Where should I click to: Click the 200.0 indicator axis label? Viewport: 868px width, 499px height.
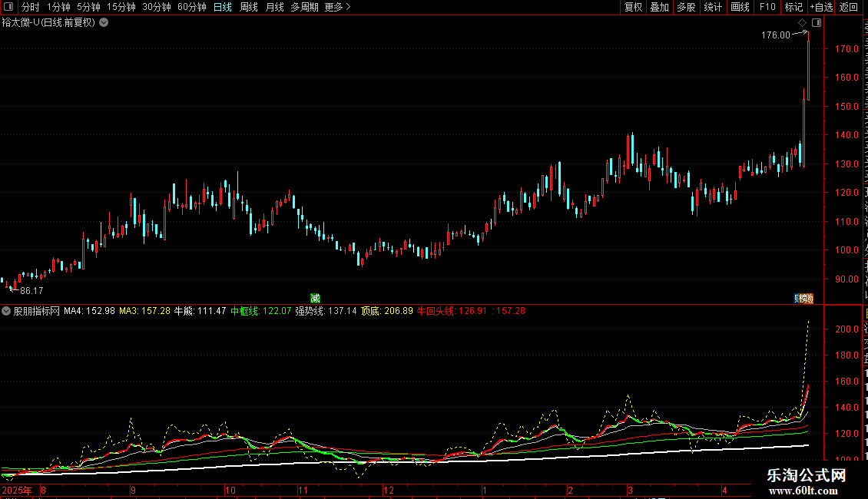tap(846, 329)
